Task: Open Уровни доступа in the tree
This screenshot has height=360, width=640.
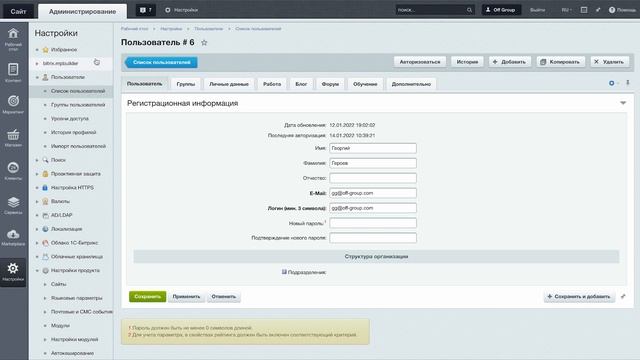Action: click(69, 119)
